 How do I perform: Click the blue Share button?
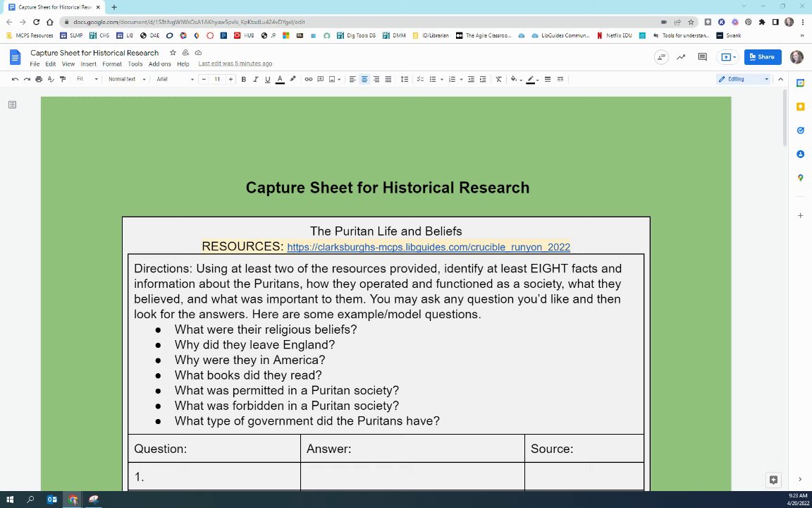763,57
